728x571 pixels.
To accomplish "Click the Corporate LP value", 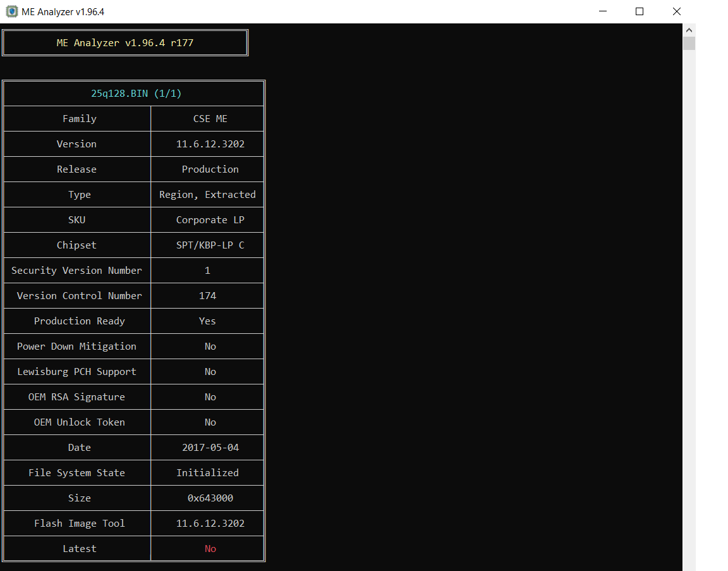I will [210, 220].
